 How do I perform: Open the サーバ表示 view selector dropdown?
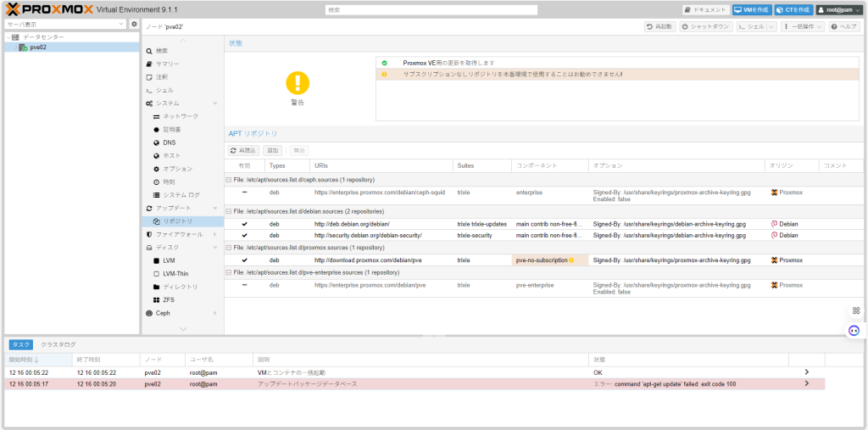click(64, 24)
